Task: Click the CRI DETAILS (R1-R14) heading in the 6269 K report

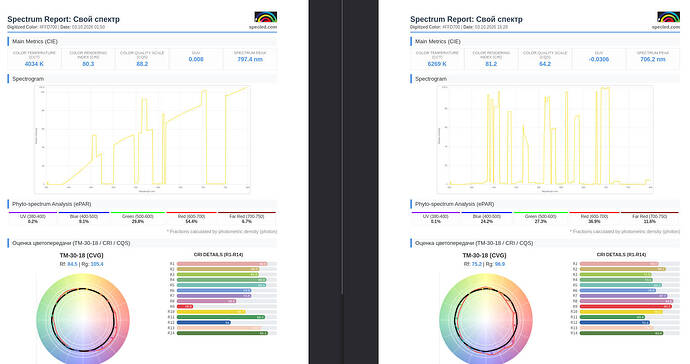Action: [x=621, y=254]
